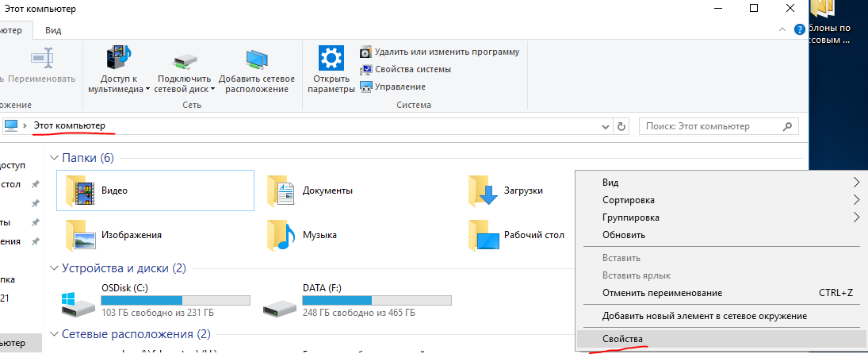Open Свойства системы in ribbon

[406, 69]
